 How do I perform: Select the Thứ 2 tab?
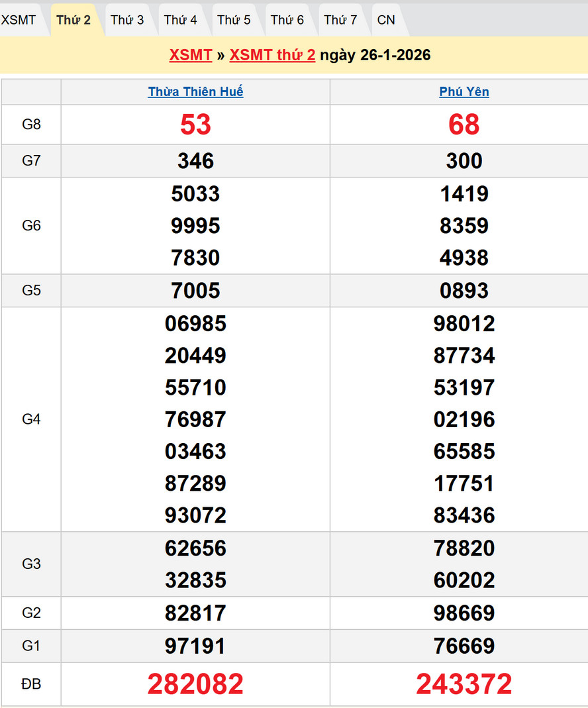pos(73,20)
